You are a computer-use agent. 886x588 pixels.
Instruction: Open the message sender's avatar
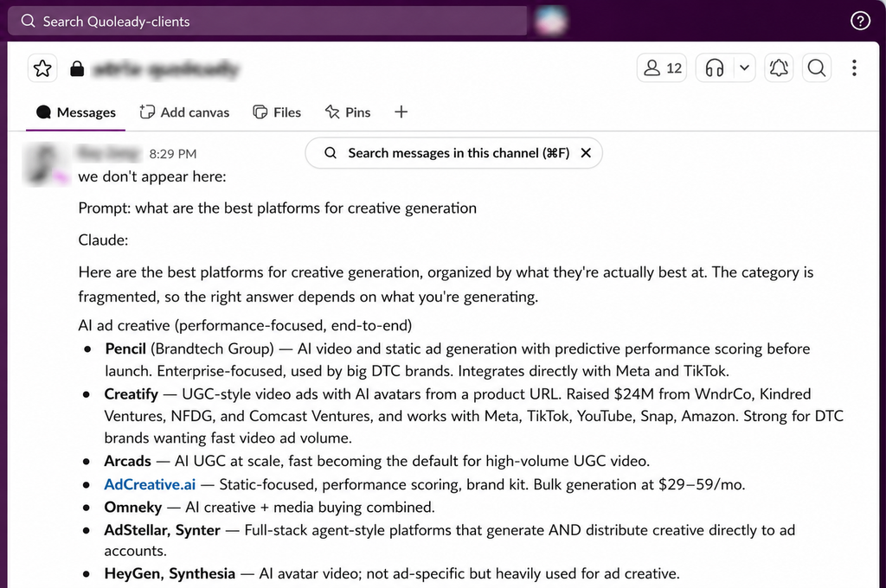45,164
